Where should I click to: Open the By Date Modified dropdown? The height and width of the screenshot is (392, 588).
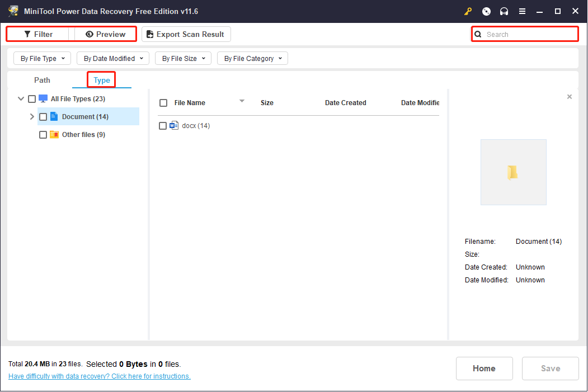click(113, 59)
